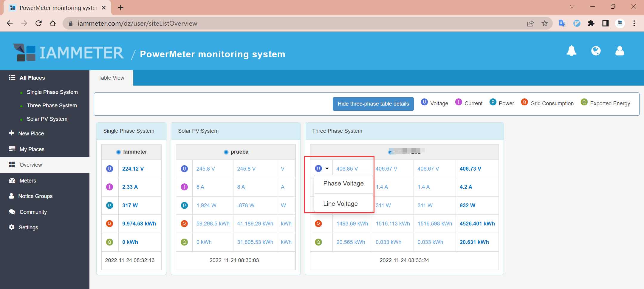
Task: Choose Line Voltage option
Action: point(340,204)
